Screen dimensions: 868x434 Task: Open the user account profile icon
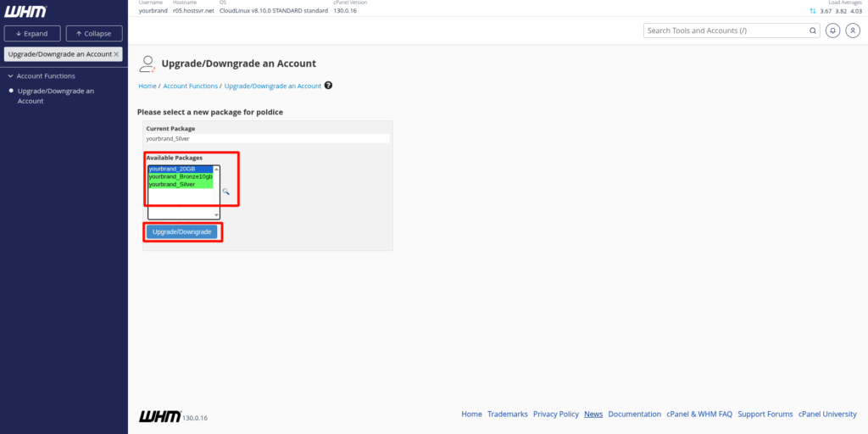click(853, 31)
